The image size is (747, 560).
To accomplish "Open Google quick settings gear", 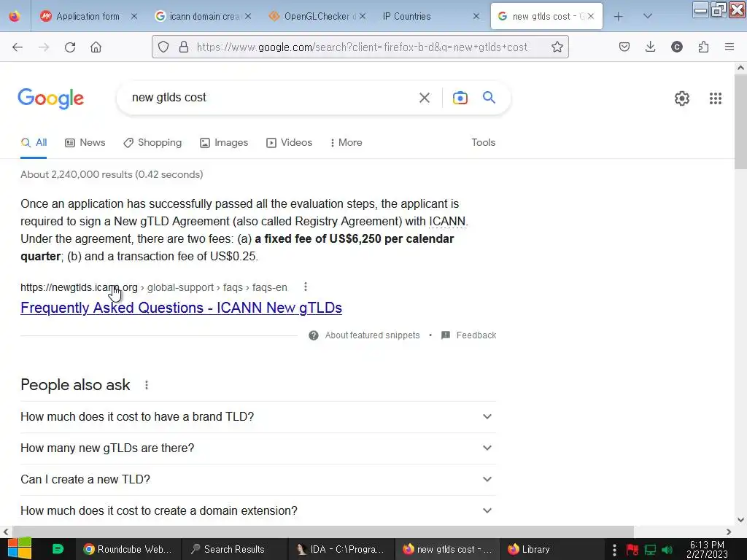I will (x=682, y=98).
